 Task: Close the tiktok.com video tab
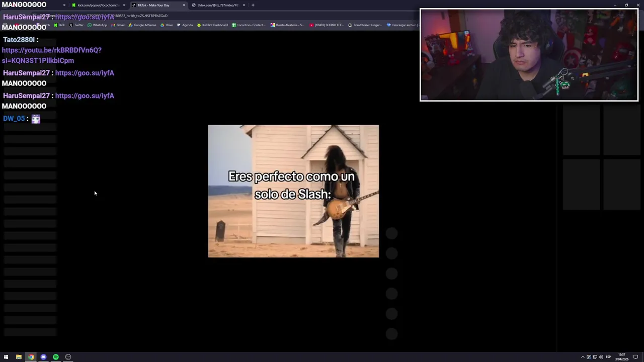[x=244, y=5]
